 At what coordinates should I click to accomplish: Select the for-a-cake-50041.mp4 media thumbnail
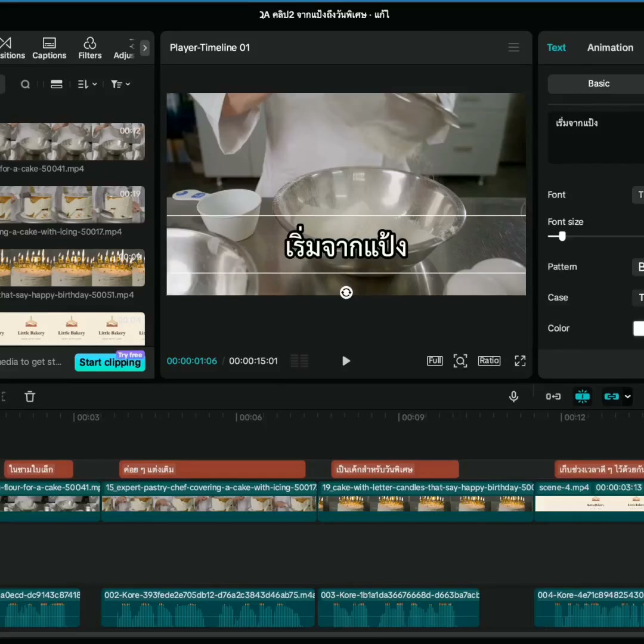[72, 141]
